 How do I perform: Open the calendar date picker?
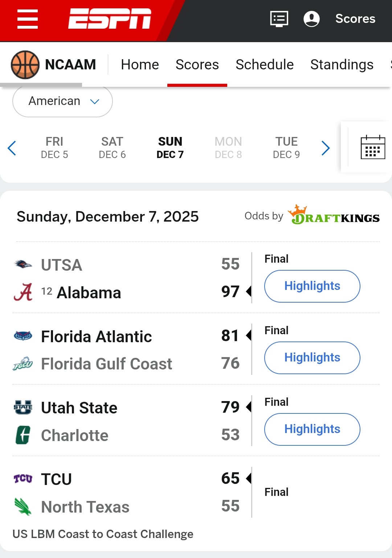pos(373,147)
